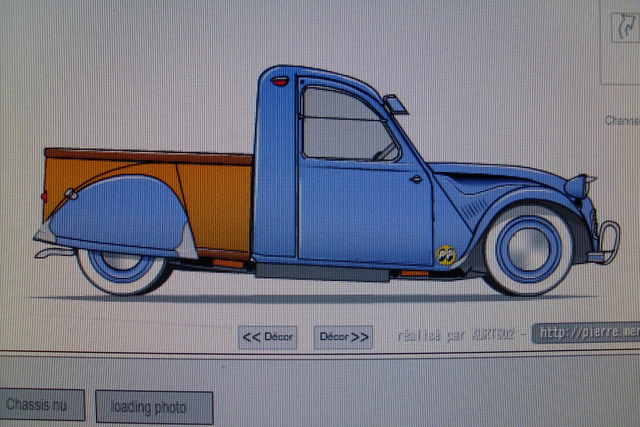The image size is (640, 427).
Task: Open the http://pierre.mer link
Action: (x=586, y=333)
